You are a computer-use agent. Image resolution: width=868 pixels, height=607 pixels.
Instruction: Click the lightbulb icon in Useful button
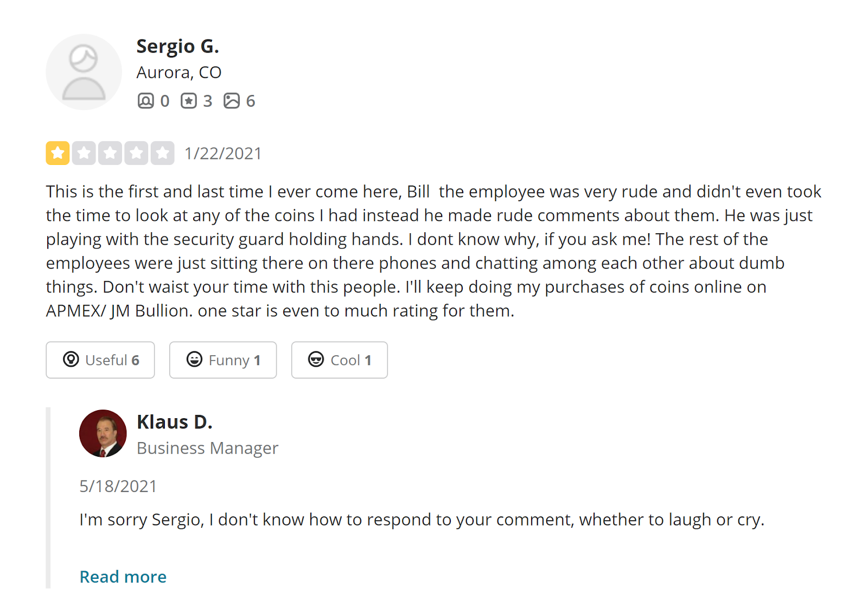point(71,359)
